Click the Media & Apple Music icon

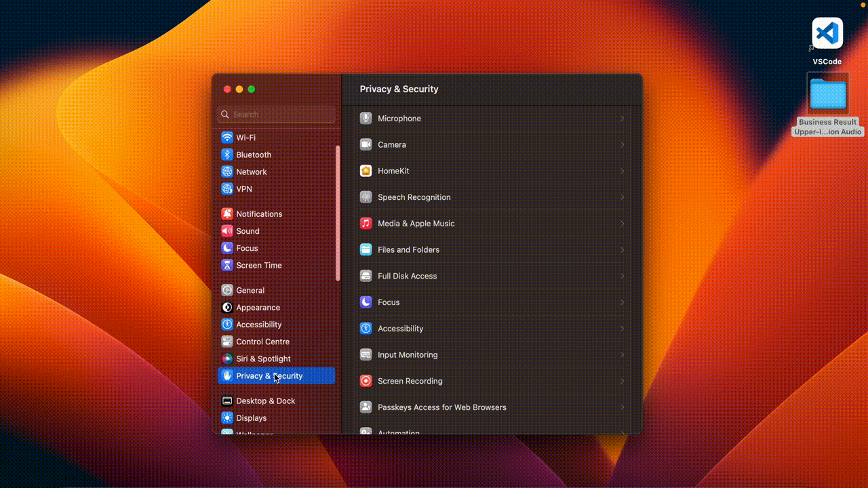pos(366,224)
